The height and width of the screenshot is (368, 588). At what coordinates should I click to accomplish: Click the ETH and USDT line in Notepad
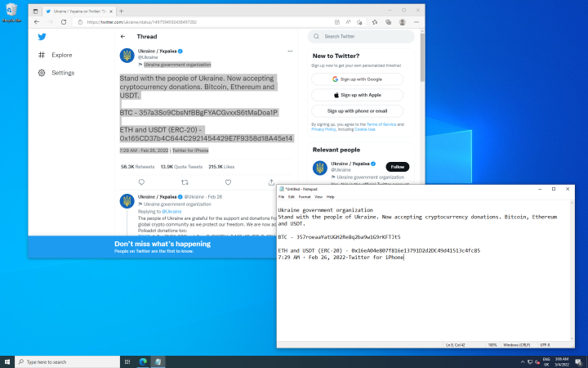379,250
